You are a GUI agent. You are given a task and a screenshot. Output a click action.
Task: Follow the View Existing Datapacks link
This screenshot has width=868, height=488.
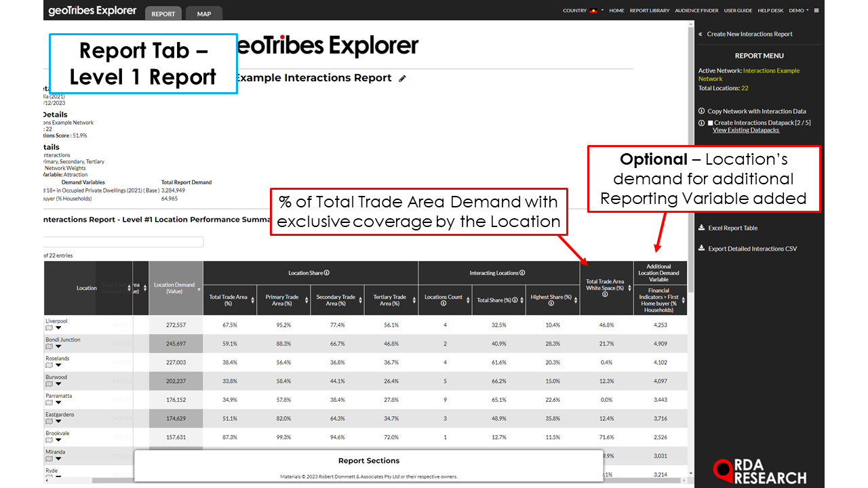pyautogui.click(x=746, y=130)
